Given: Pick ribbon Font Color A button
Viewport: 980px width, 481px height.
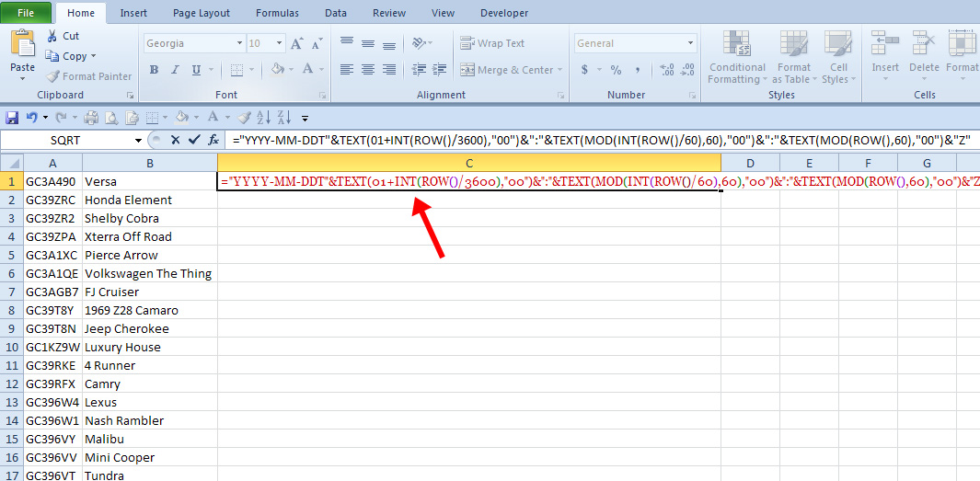Looking at the screenshot, I should coord(307,70).
